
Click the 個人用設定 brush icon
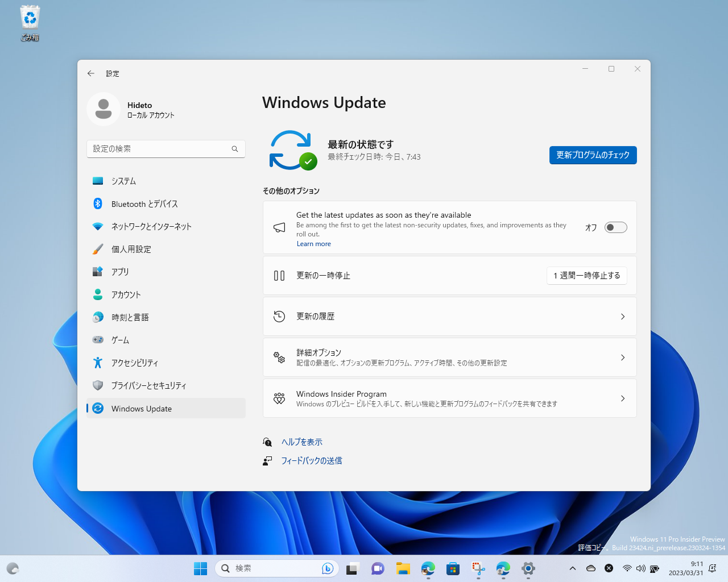point(98,249)
